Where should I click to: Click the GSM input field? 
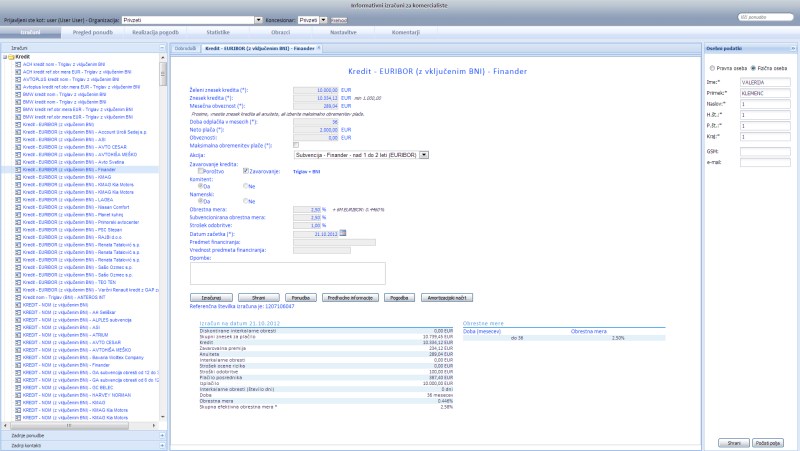pyautogui.click(x=765, y=150)
